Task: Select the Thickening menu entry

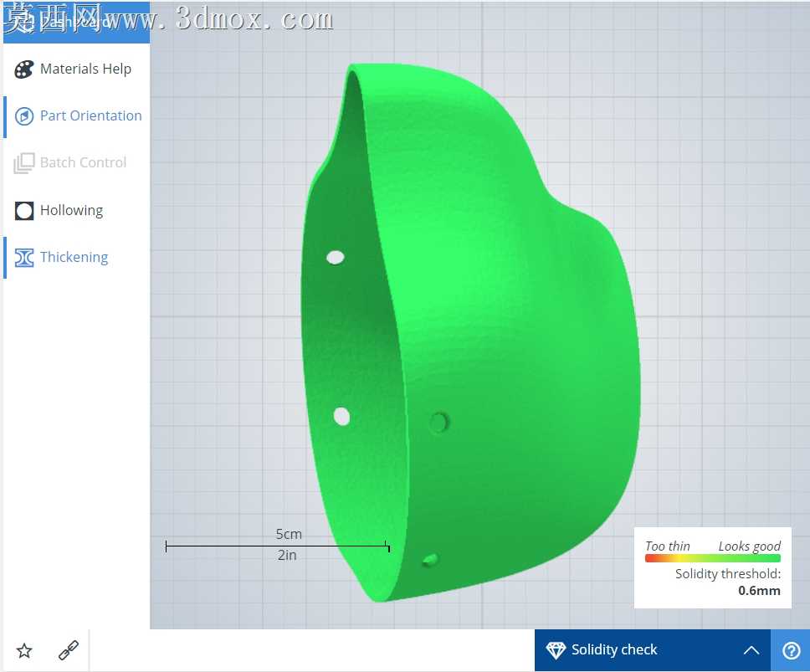Action: pyautogui.click(x=76, y=258)
